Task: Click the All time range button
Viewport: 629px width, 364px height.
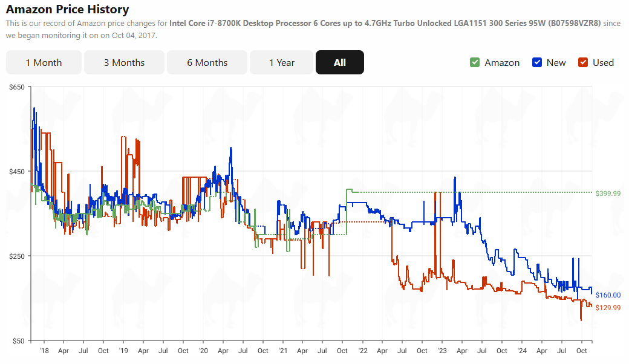Action: click(x=339, y=62)
